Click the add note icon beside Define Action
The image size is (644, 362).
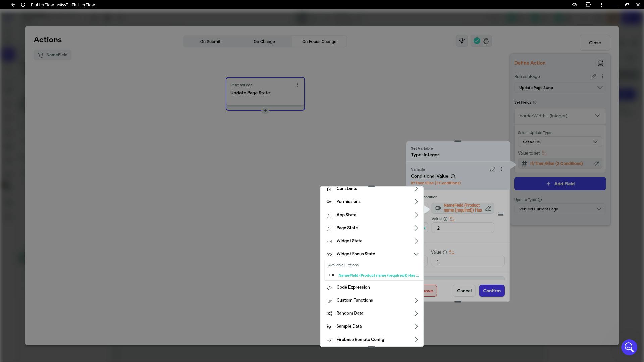[x=600, y=63]
